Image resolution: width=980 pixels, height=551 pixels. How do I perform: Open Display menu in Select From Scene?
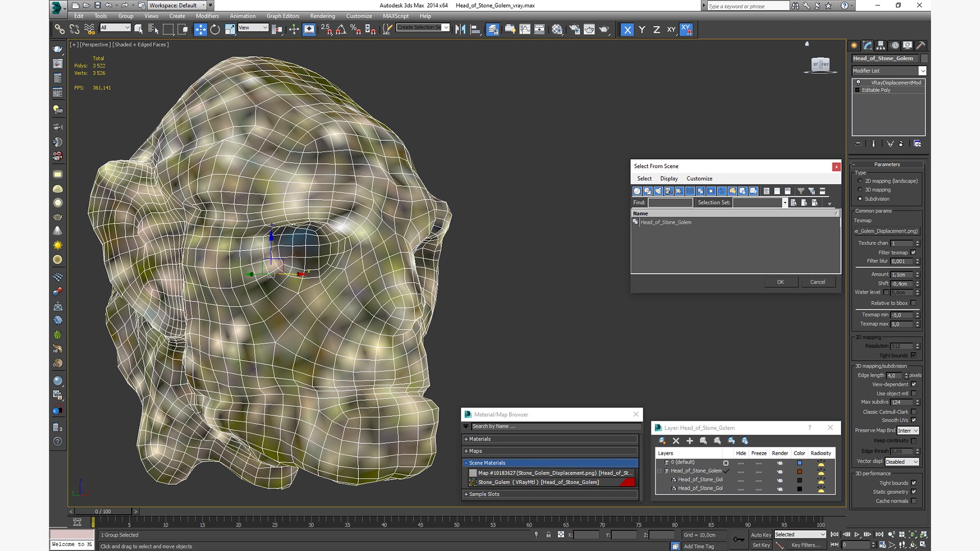click(669, 179)
